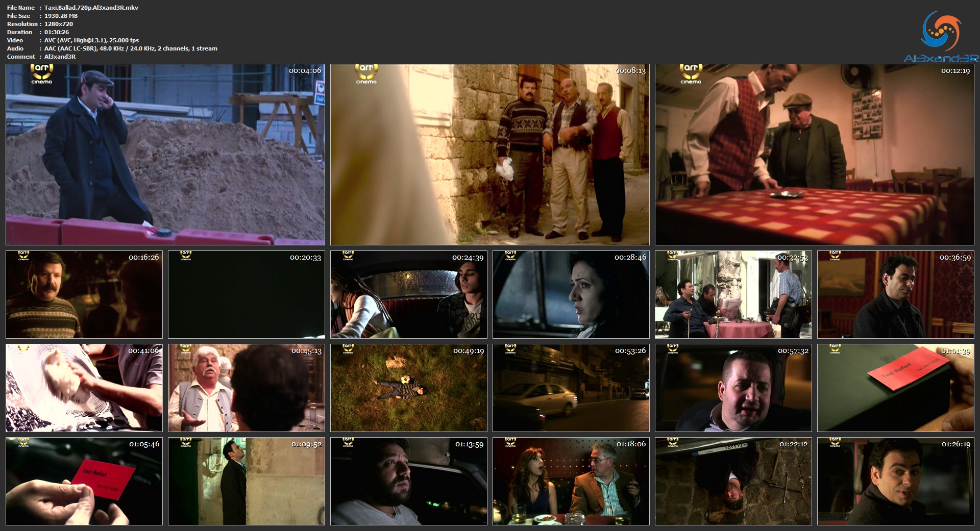Select the 00:16:26 mustached man thumbnail

84,294
